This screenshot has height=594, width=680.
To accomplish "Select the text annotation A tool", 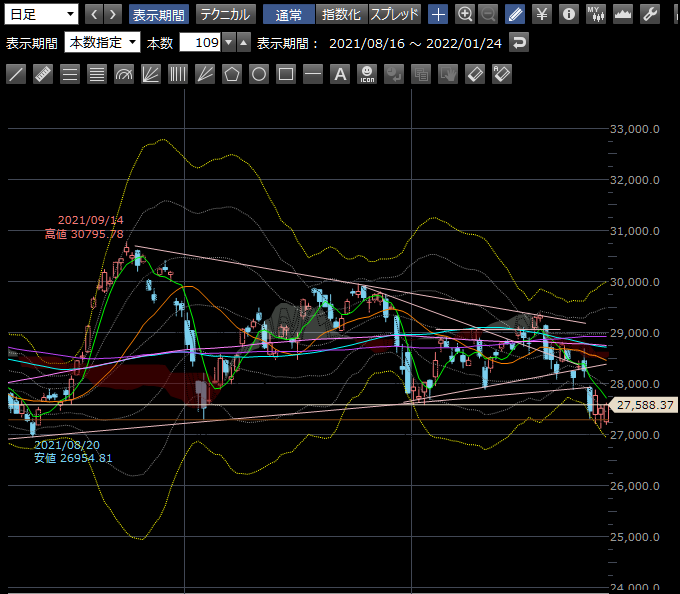I will [x=340, y=74].
